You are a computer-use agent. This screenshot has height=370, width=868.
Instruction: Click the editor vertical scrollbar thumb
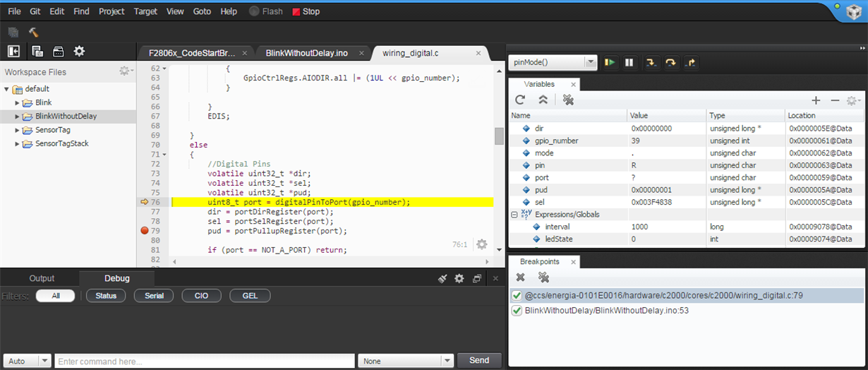(499, 136)
